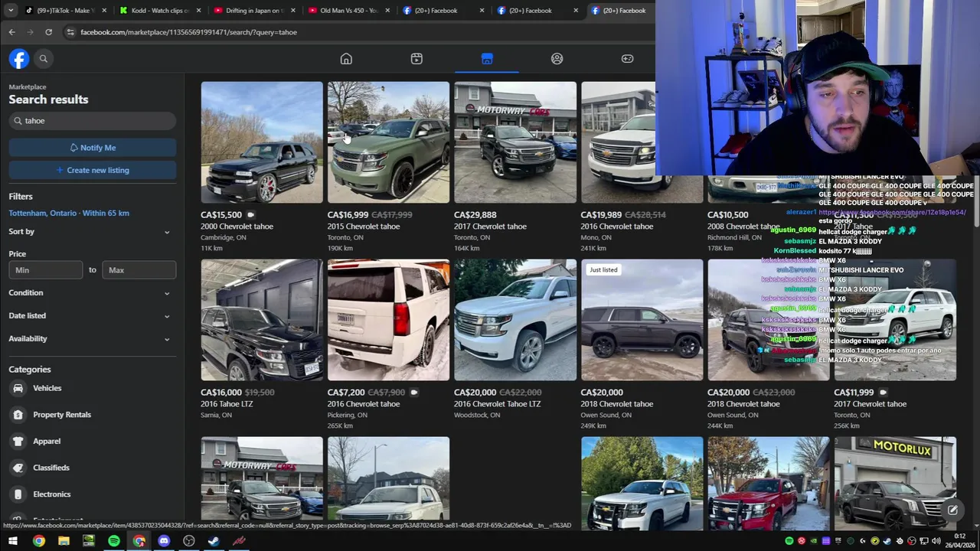Change location Tottenham, Ontario Within 65 km
This screenshot has width=980, height=551.
click(x=69, y=213)
